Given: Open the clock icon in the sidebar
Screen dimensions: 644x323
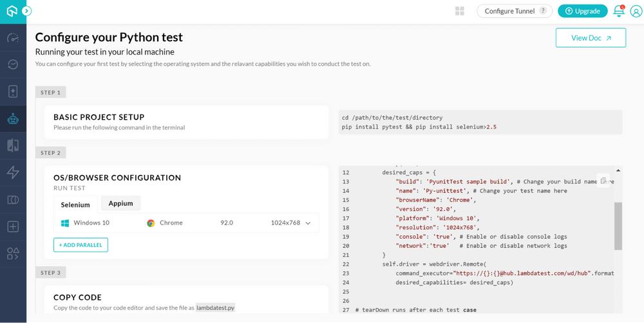Looking at the screenshot, I should (x=13, y=64).
